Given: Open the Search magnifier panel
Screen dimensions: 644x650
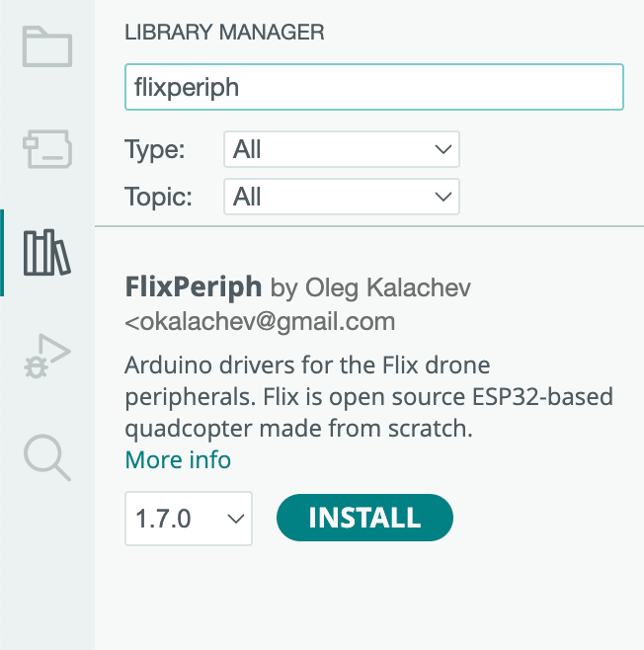Looking at the screenshot, I should tap(47, 457).
